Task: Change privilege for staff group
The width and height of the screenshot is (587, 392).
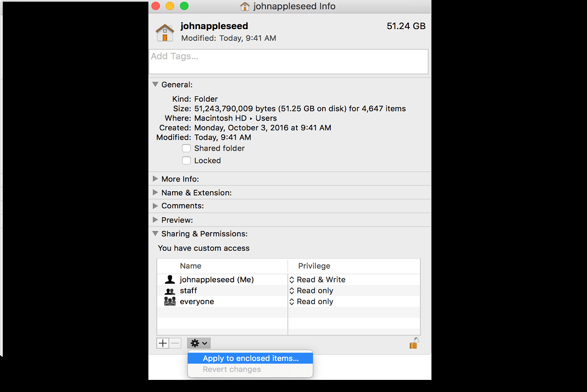Action: coord(312,290)
